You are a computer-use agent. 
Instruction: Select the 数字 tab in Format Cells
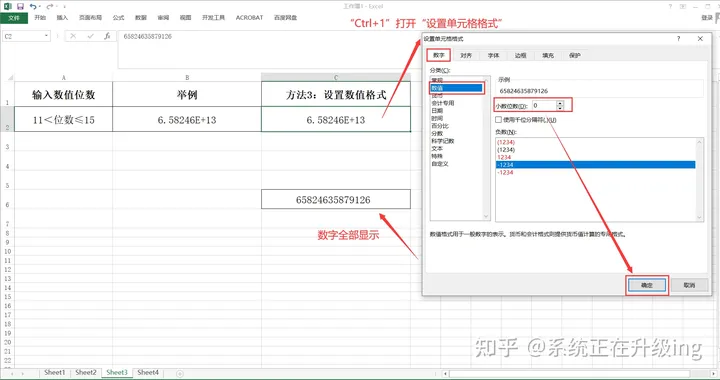pos(439,55)
